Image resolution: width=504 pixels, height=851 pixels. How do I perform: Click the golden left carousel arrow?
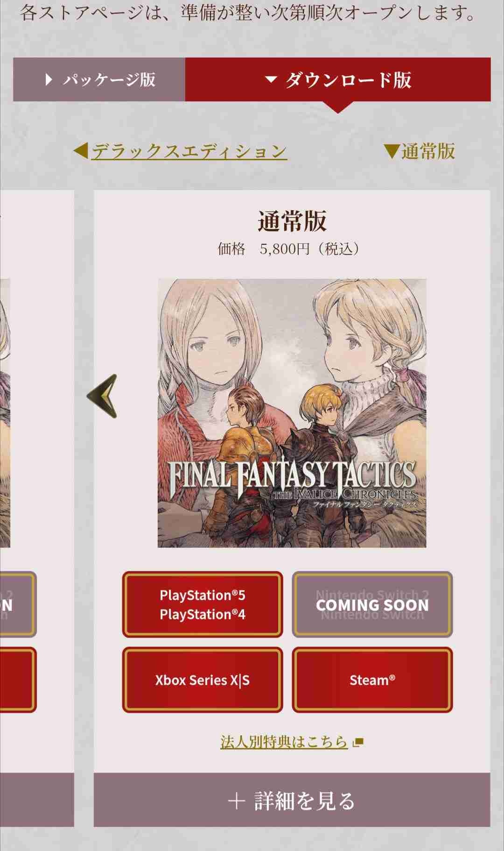pyautogui.click(x=102, y=396)
